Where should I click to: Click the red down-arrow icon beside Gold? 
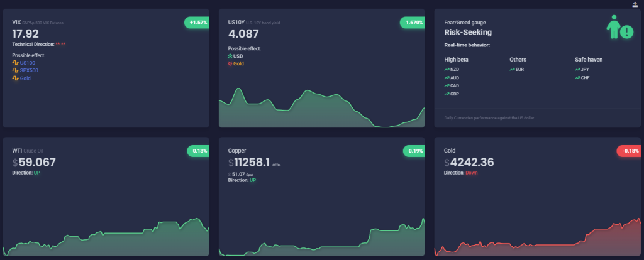(x=230, y=63)
